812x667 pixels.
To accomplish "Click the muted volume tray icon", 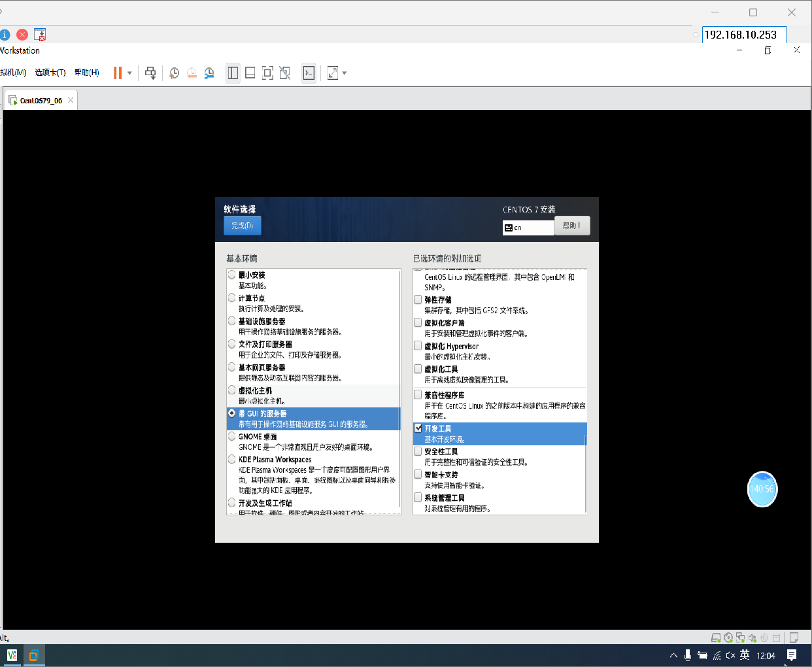I will [730, 655].
